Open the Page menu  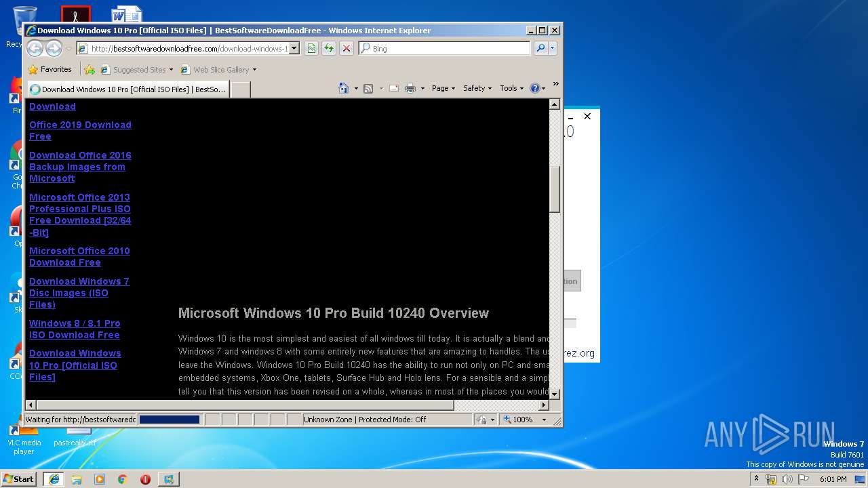(443, 88)
